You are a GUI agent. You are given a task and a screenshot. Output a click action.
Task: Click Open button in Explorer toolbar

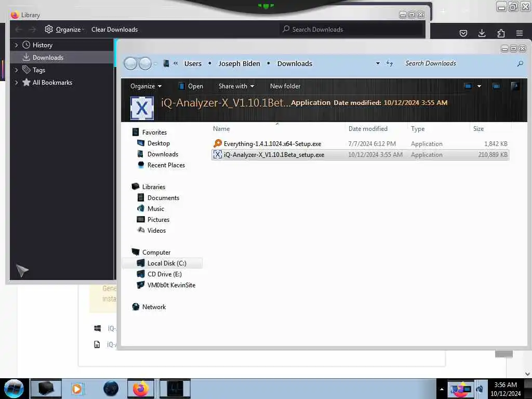tap(191, 86)
